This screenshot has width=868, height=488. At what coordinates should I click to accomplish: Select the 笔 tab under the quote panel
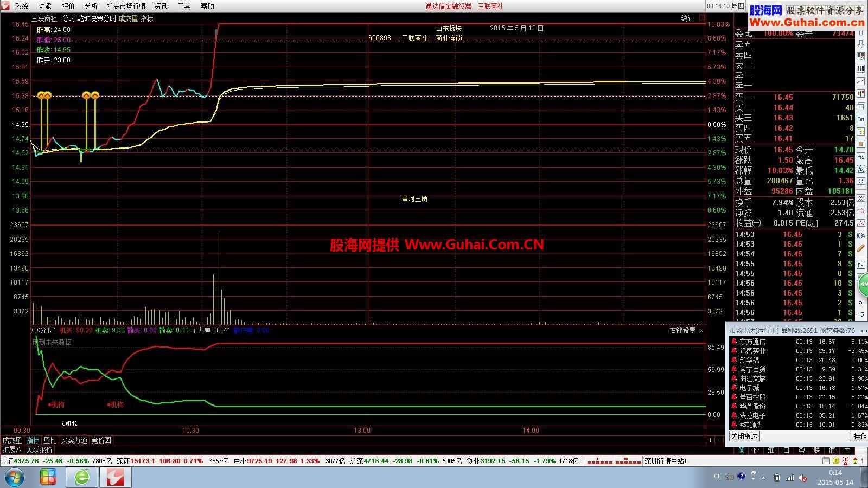pyautogui.click(x=741, y=451)
